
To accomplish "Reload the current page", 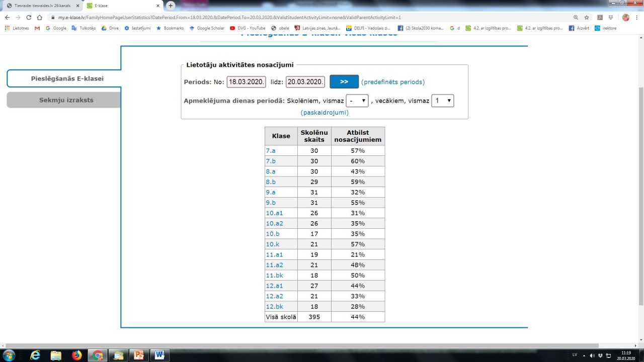I will (x=28, y=17).
